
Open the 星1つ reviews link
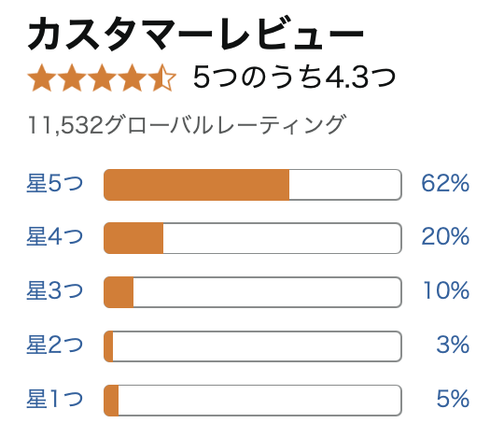[x=55, y=399]
